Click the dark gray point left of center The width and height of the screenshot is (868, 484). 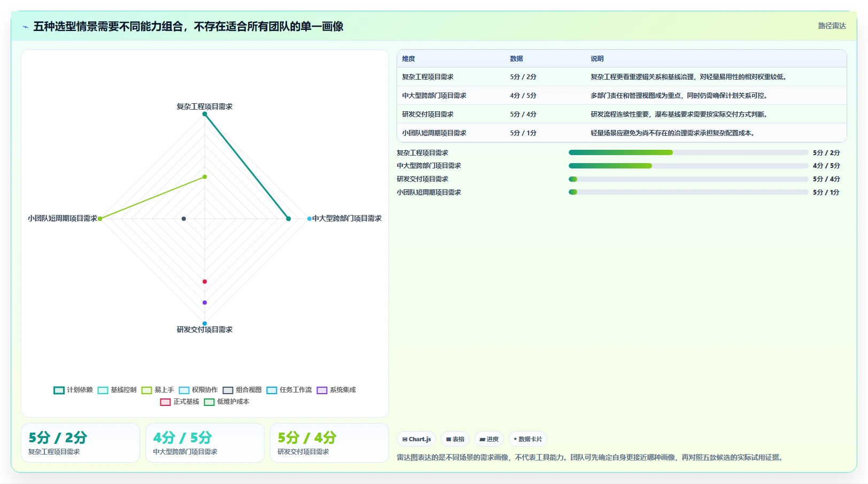click(x=184, y=219)
